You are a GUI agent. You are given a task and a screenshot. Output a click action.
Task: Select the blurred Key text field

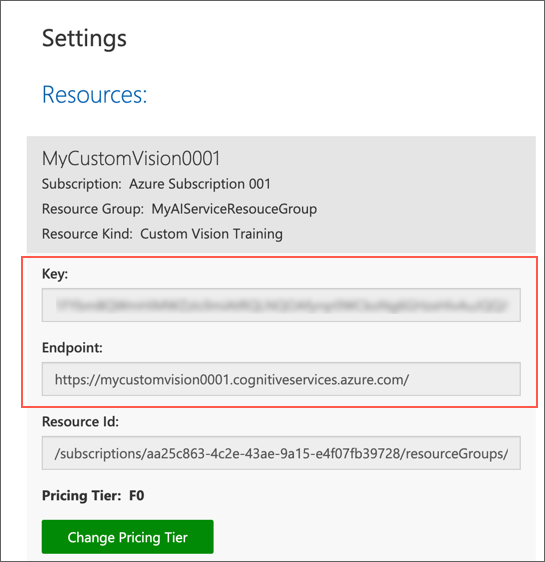281,305
